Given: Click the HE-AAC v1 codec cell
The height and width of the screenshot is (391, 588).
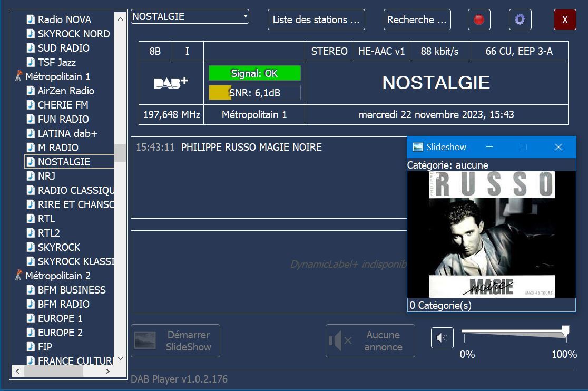Looking at the screenshot, I should 381,51.
